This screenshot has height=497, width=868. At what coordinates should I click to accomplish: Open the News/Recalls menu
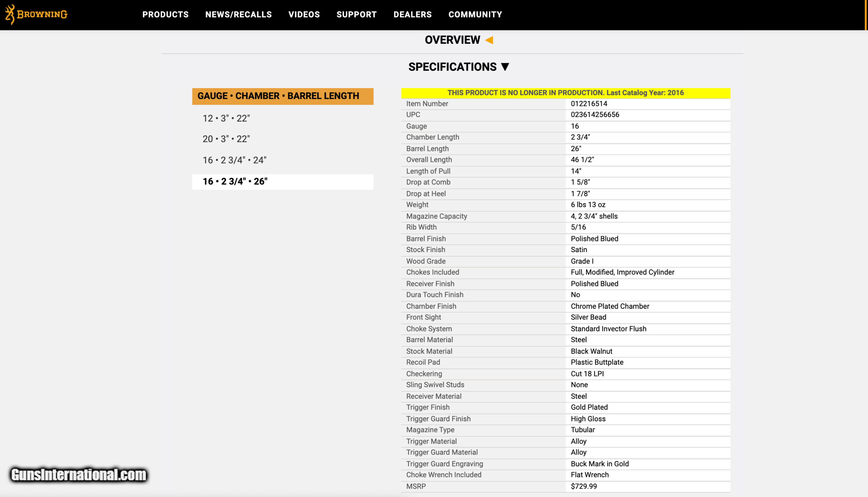238,15
